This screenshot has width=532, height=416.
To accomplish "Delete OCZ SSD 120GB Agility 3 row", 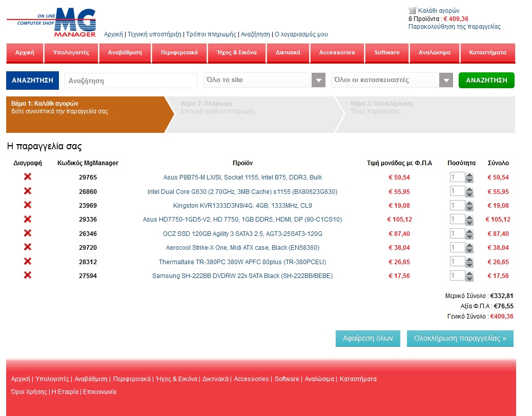I will pos(28,233).
